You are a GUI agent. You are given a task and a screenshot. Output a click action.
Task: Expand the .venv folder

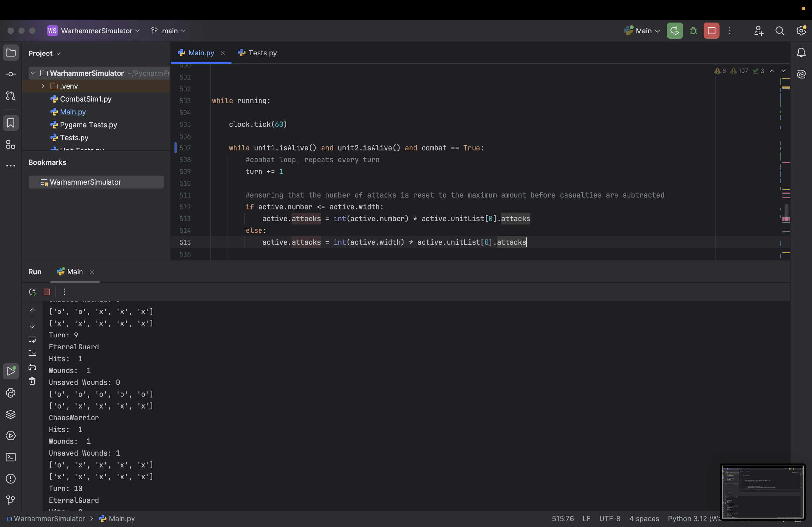43,86
